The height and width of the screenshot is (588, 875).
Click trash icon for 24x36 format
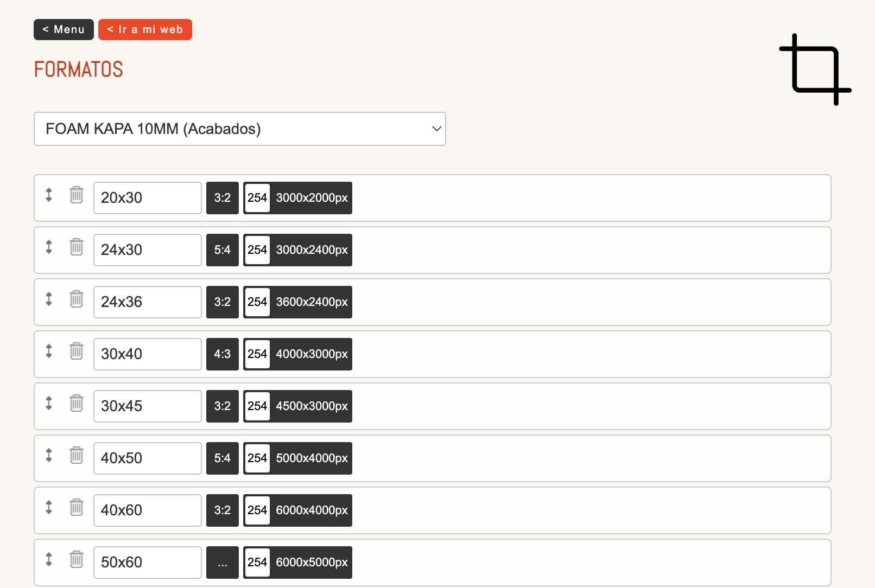pos(77,299)
